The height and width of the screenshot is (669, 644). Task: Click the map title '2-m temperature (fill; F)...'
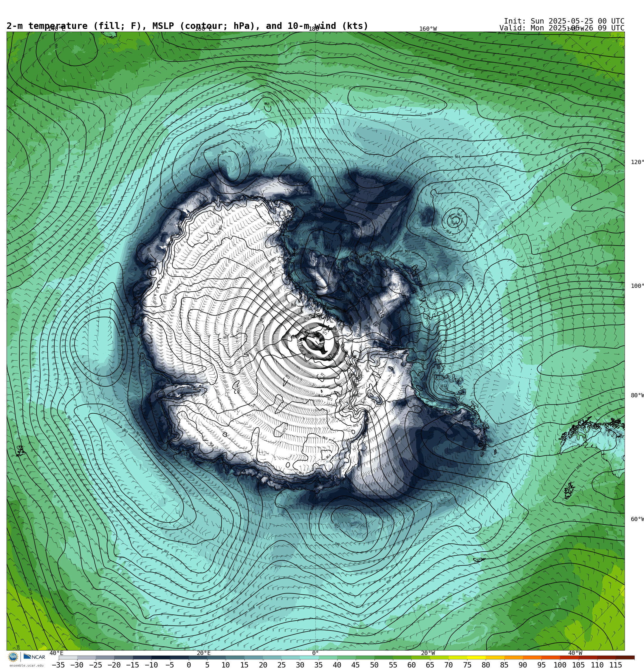187,26
